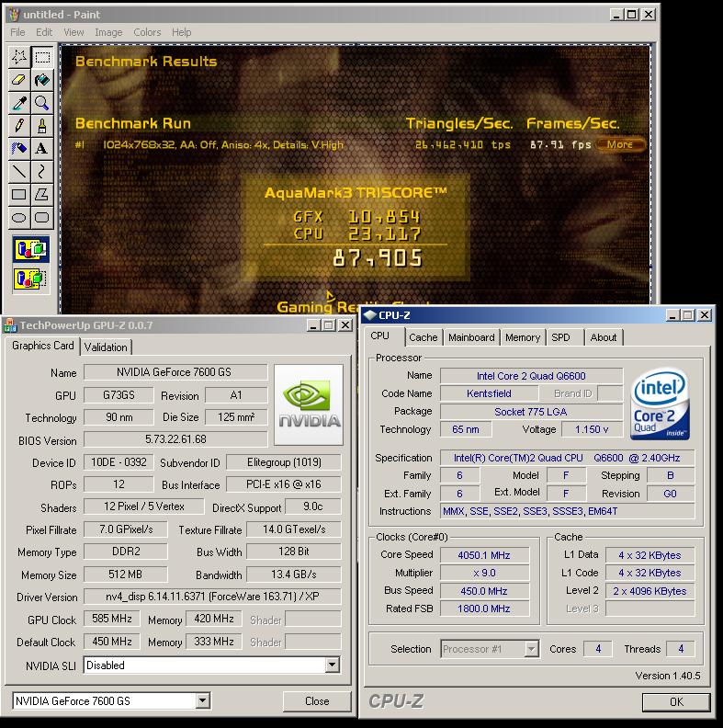Image resolution: width=723 pixels, height=728 pixels.
Task: Click the Bus Speed value 450.0 MHz
Action: (484, 591)
